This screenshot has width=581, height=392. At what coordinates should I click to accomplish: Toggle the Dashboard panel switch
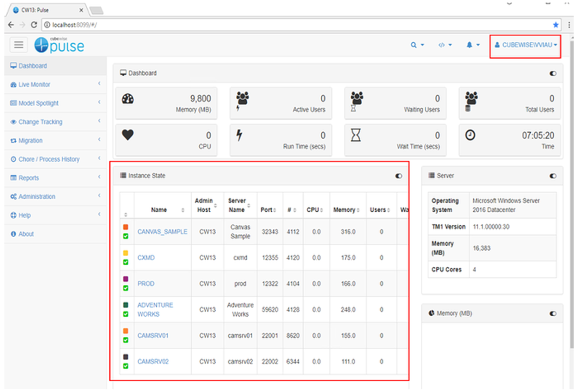coord(552,74)
